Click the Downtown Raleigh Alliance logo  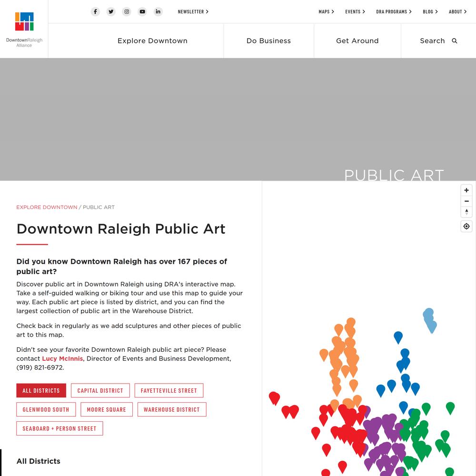pos(24,29)
